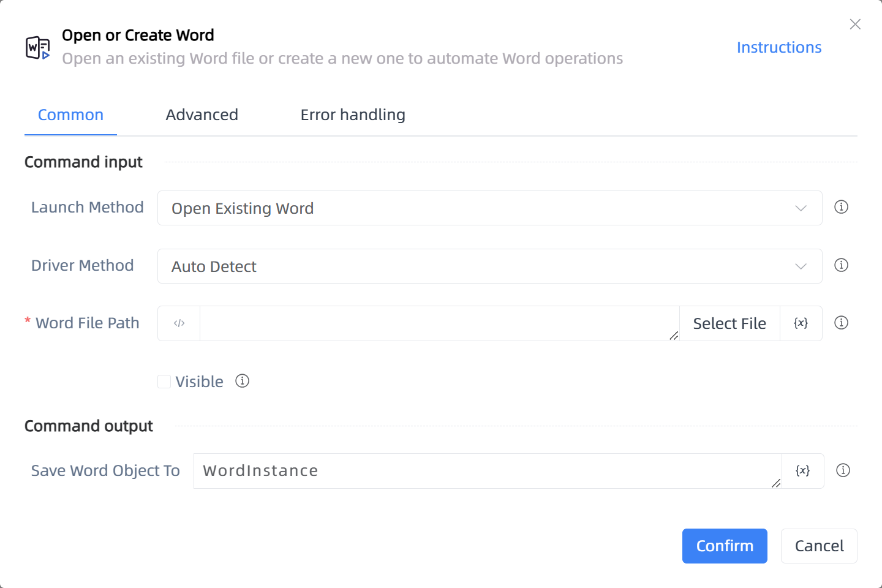This screenshot has width=882, height=588.
Task: Open the Instructions link
Action: pyautogui.click(x=779, y=48)
